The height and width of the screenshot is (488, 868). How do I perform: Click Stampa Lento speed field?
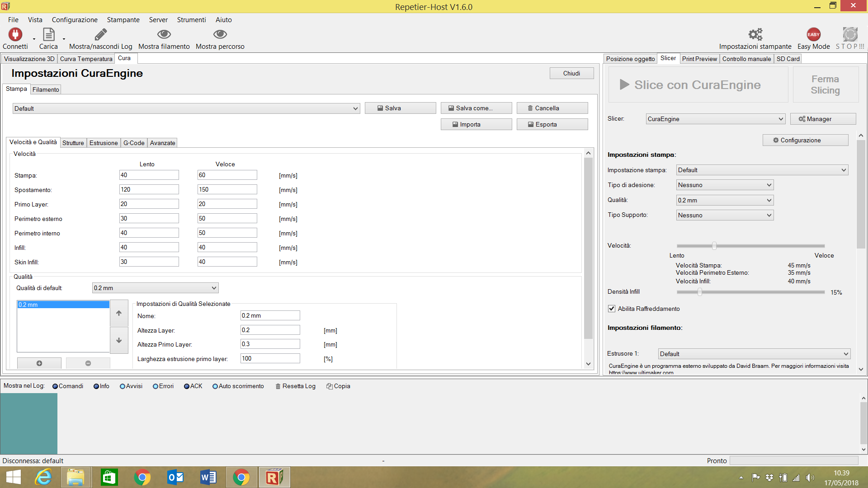[x=149, y=175]
